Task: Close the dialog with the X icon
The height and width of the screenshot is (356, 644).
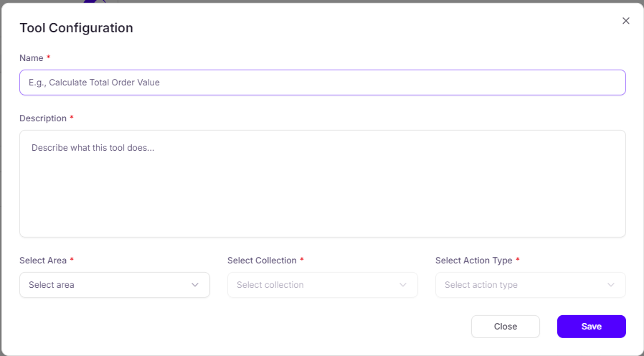Action: tap(625, 21)
